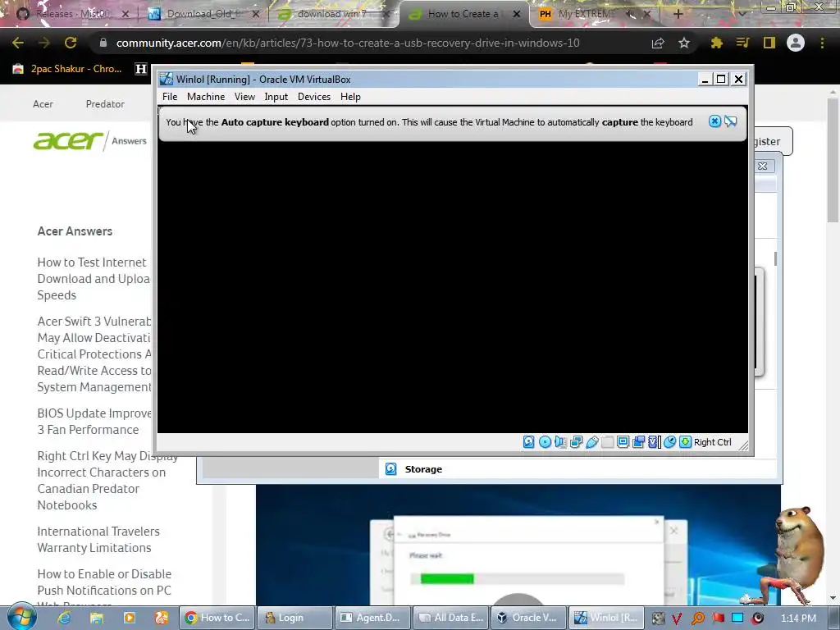Click the Chrome address bar URL
840x630 pixels.
tap(348, 43)
